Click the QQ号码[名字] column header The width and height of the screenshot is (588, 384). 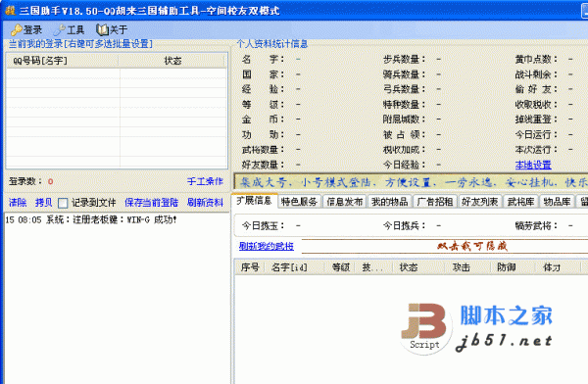pyautogui.click(x=63, y=61)
